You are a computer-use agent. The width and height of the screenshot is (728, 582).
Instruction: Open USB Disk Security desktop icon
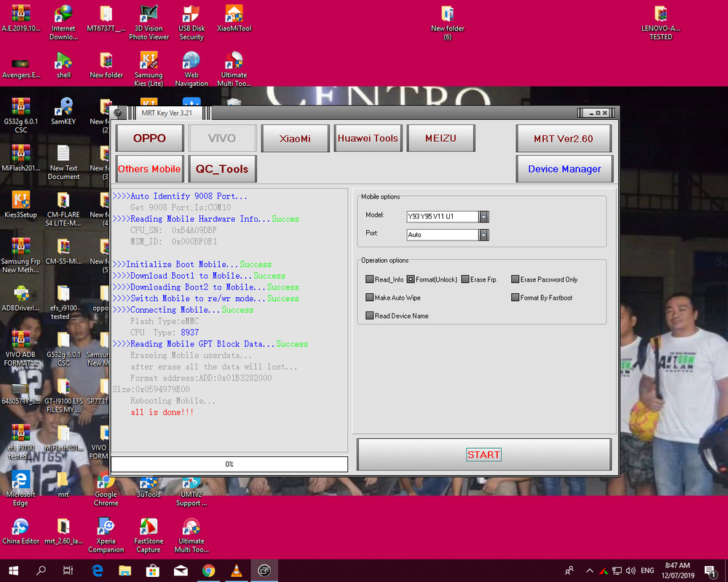click(191, 23)
